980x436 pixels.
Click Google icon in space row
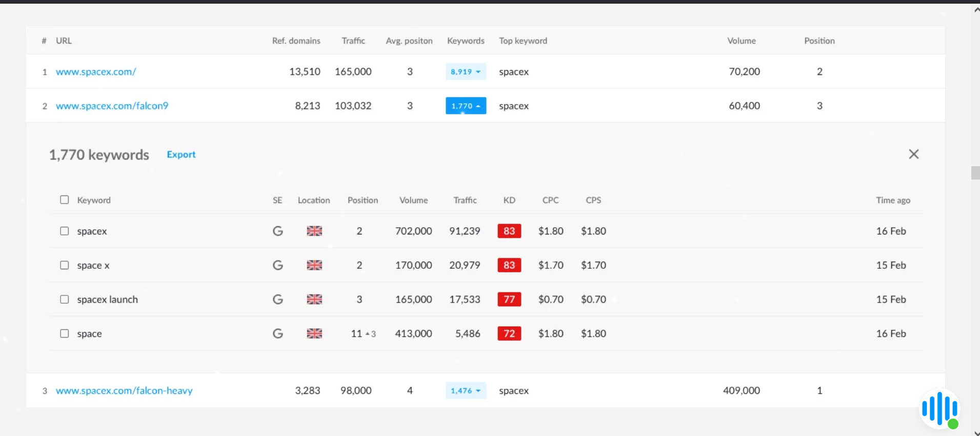[277, 333]
